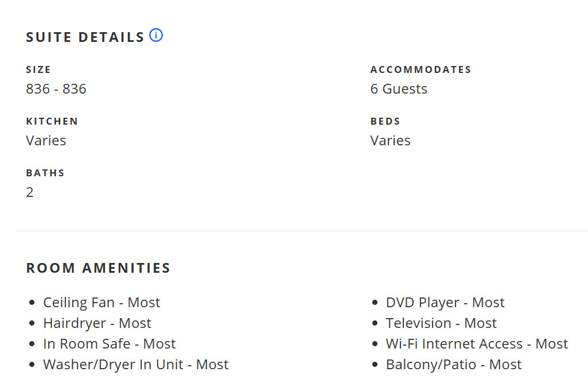Viewport: 588px width, 383px height.
Task: Select the DVD Player - Most item
Action: pyautogui.click(x=445, y=302)
